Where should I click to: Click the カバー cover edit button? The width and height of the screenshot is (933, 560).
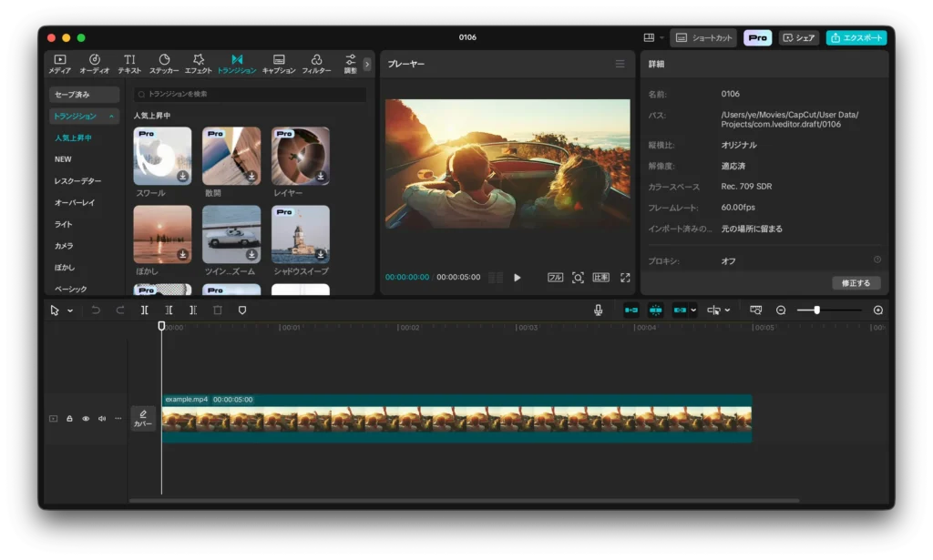coord(143,418)
